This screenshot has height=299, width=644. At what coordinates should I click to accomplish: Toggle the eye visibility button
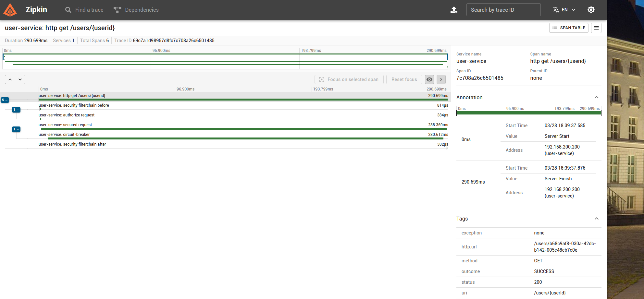[x=429, y=79]
